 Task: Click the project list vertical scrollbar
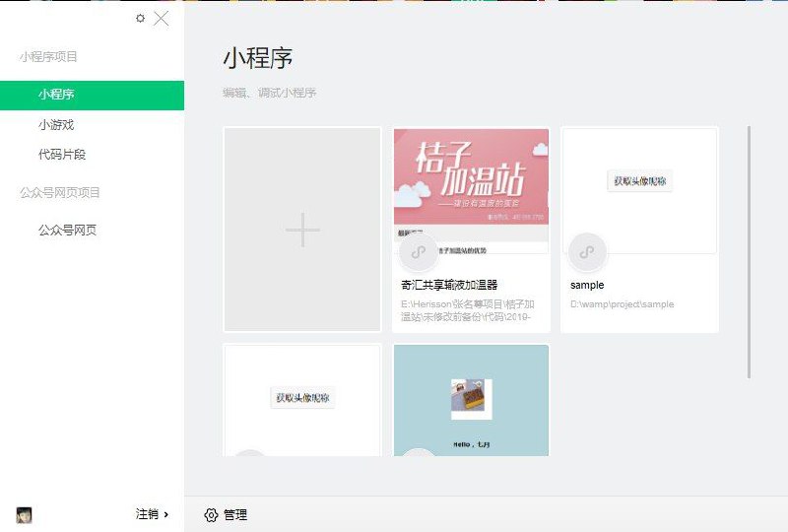pos(749,252)
